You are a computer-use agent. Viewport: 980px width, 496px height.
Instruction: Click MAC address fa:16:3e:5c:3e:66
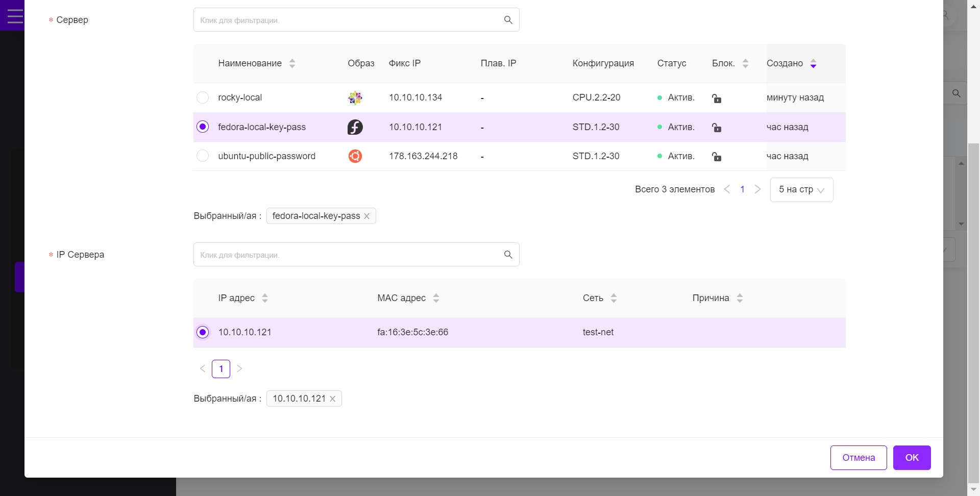tap(413, 332)
